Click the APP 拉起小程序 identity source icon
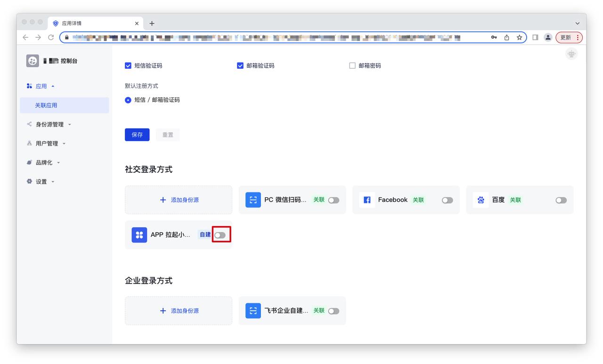Viewport: 603px width, 364px height. 139,235
